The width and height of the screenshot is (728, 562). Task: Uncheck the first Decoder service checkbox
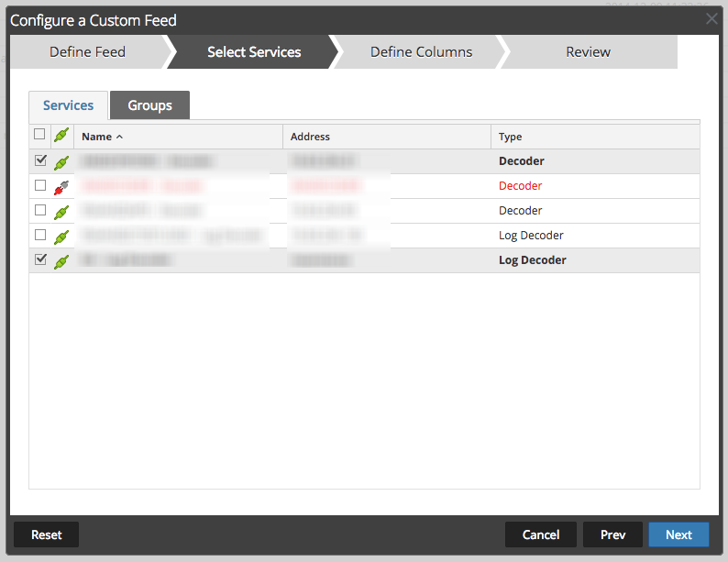coord(39,160)
